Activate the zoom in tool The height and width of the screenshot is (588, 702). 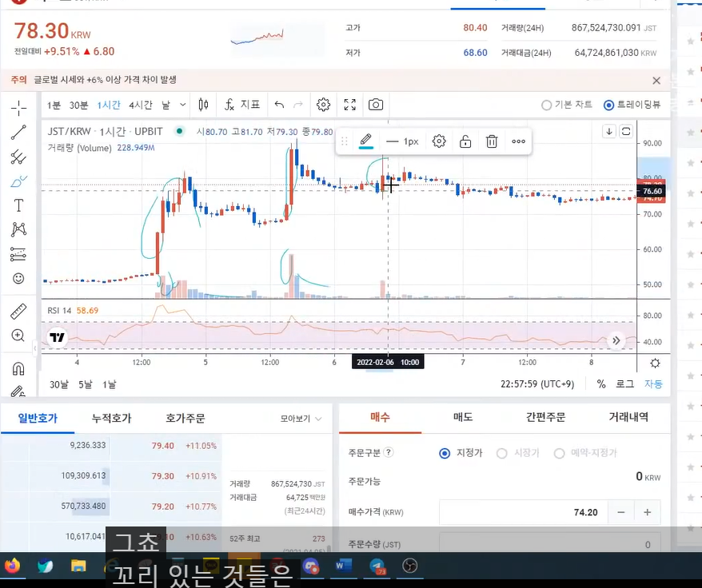18,336
